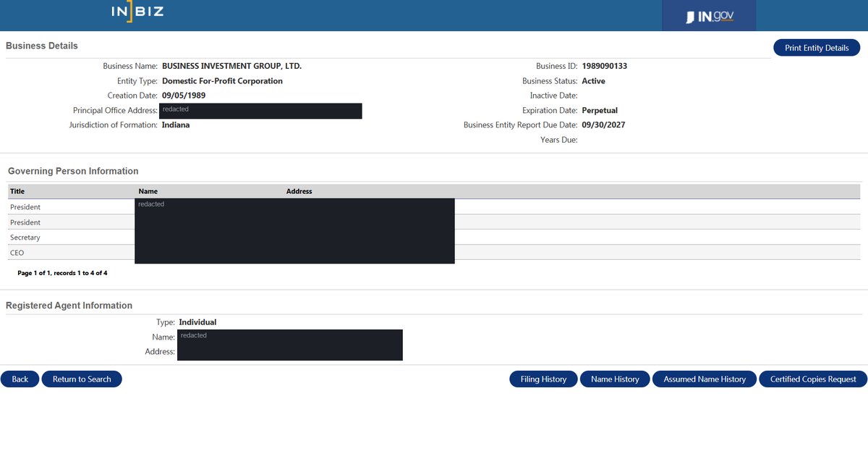Click Governing Person Information heading

tap(73, 171)
